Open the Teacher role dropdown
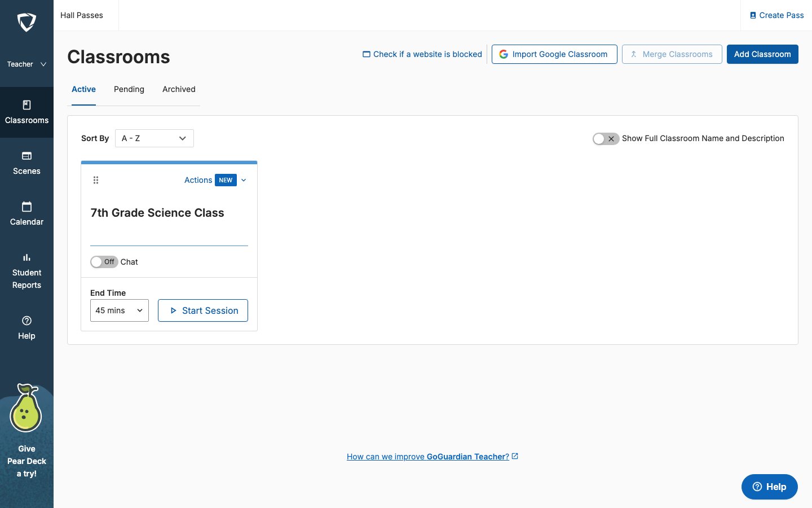Screen dimensions: 812x508 tap(27, 64)
